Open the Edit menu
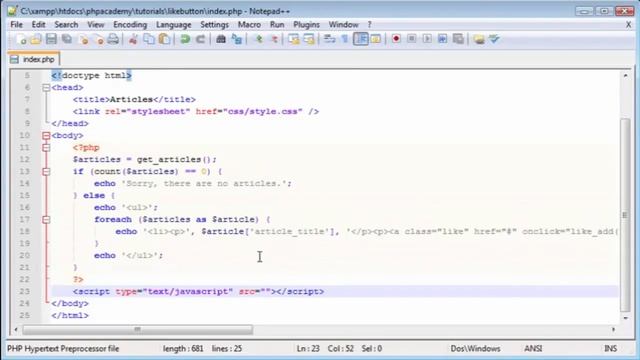 click(38, 24)
